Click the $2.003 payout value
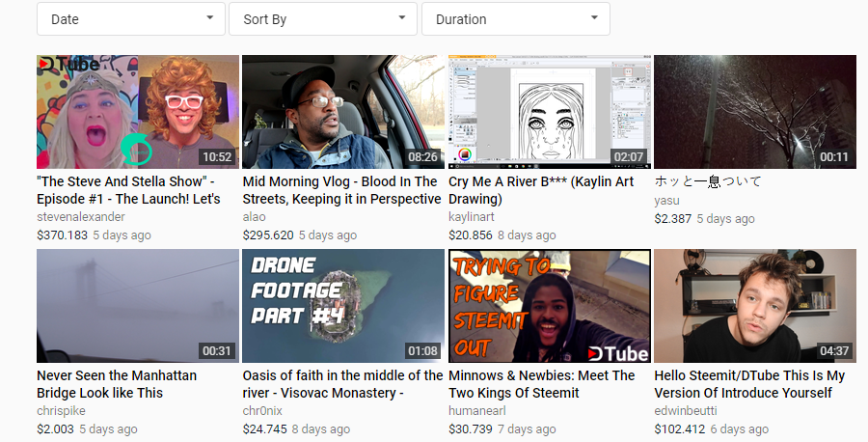The height and width of the screenshot is (442, 868). tap(55, 429)
